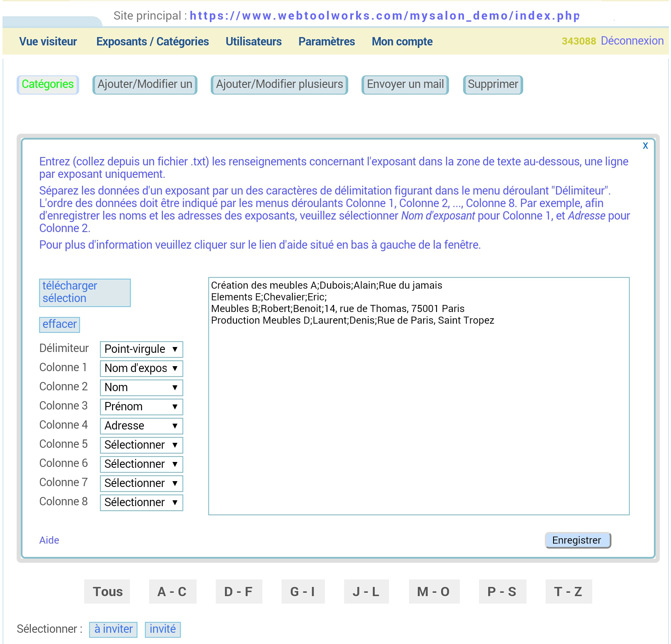Open the Colonne 2 Nom dropdown
671x644 pixels.
point(141,387)
